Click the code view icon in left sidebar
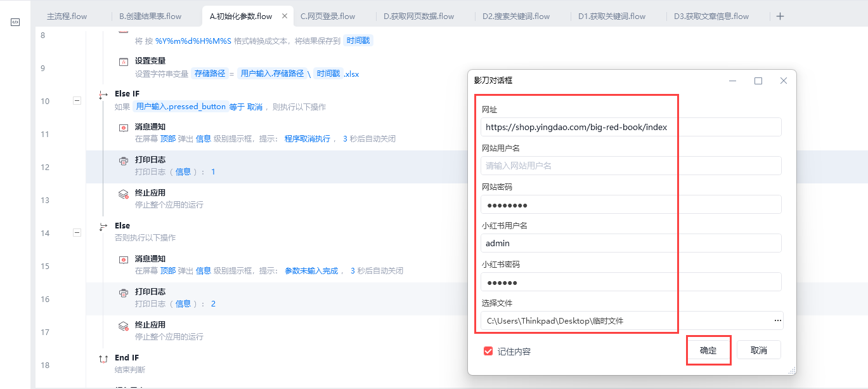 coord(15,22)
